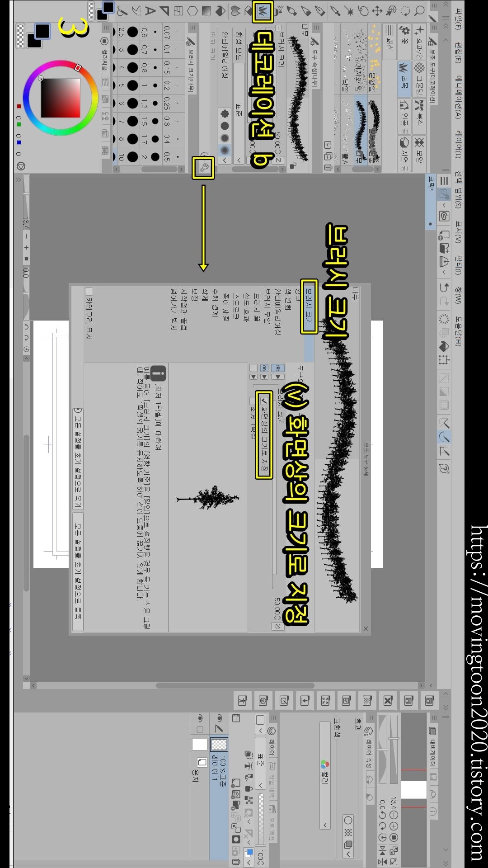Toggle 최저 1픽셀 checkbox in dialog
The image size is (488, 868).
[x=253, y=401]
